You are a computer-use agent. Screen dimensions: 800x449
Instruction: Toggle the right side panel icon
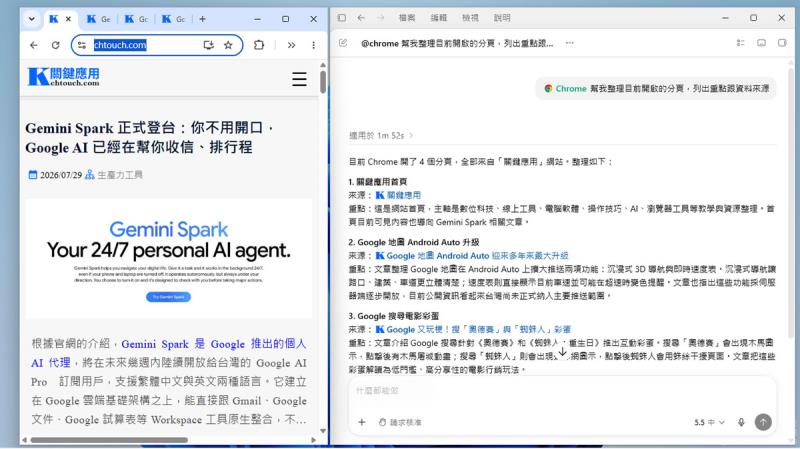coord(782,43)
